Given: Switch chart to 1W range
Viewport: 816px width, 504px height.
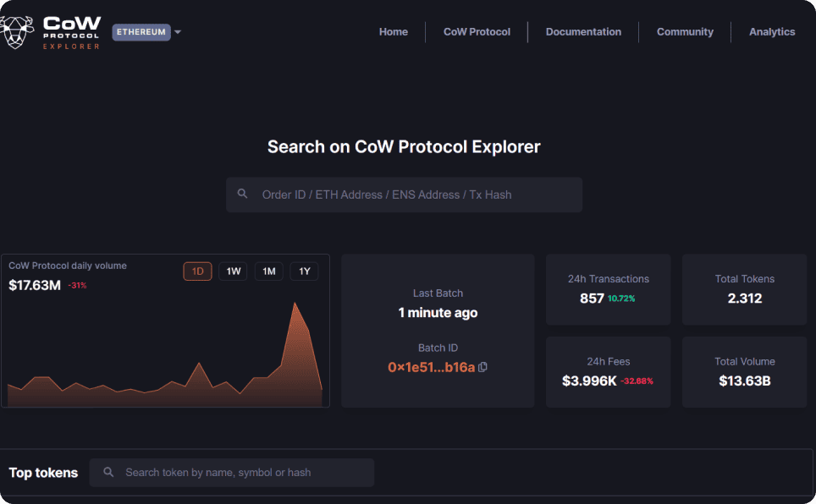Looking at the screenshot, I should pyautogui.click(x=234, y=271).
